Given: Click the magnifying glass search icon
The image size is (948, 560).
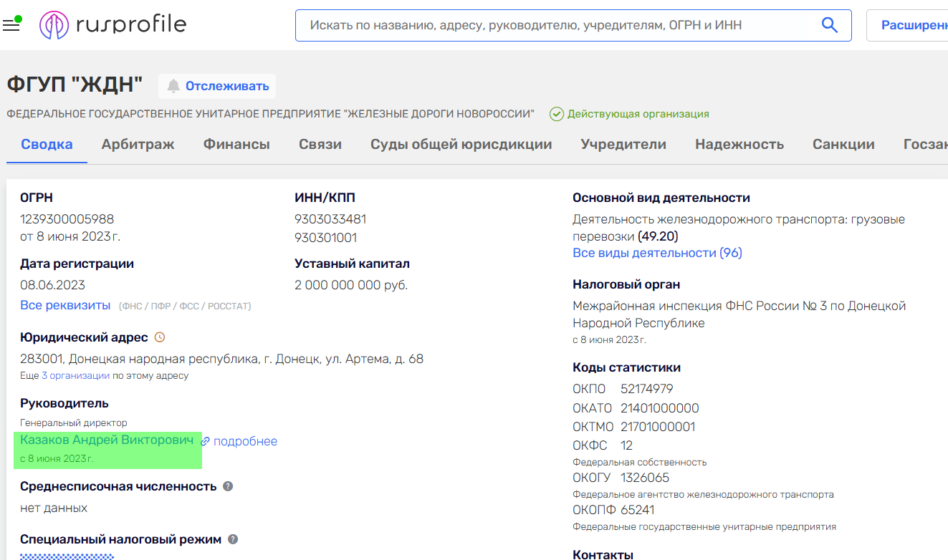Looking at the screenshot, I should [829, 25].
